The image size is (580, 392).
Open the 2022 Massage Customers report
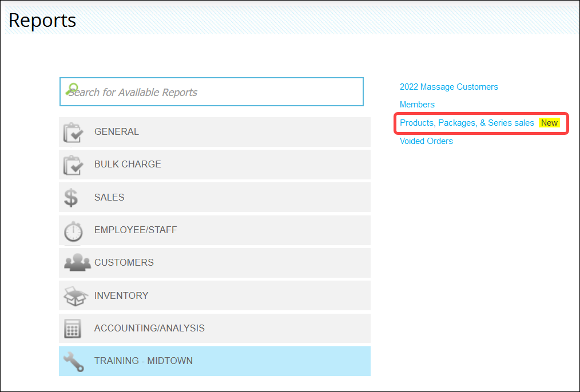448,87
